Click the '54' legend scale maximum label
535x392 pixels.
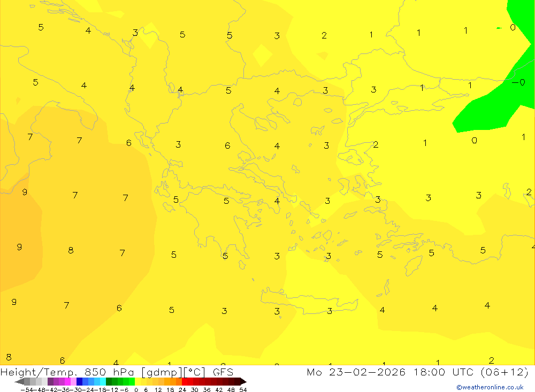(x=243, y=390)
